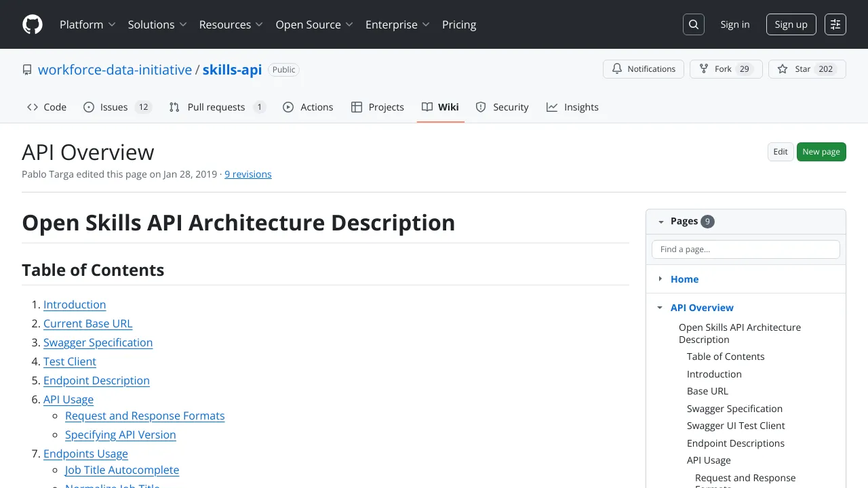
Task: Click the green New page button
Action: pos(821,152)
